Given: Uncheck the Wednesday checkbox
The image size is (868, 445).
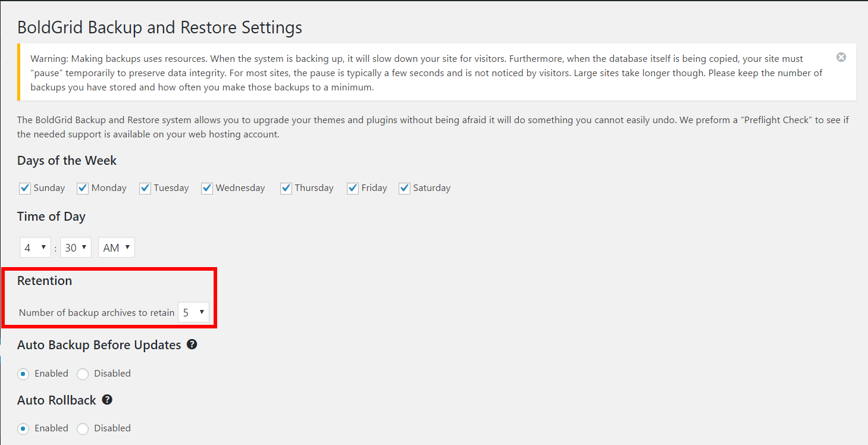Looking at the screenshot, I should (207, 188).
